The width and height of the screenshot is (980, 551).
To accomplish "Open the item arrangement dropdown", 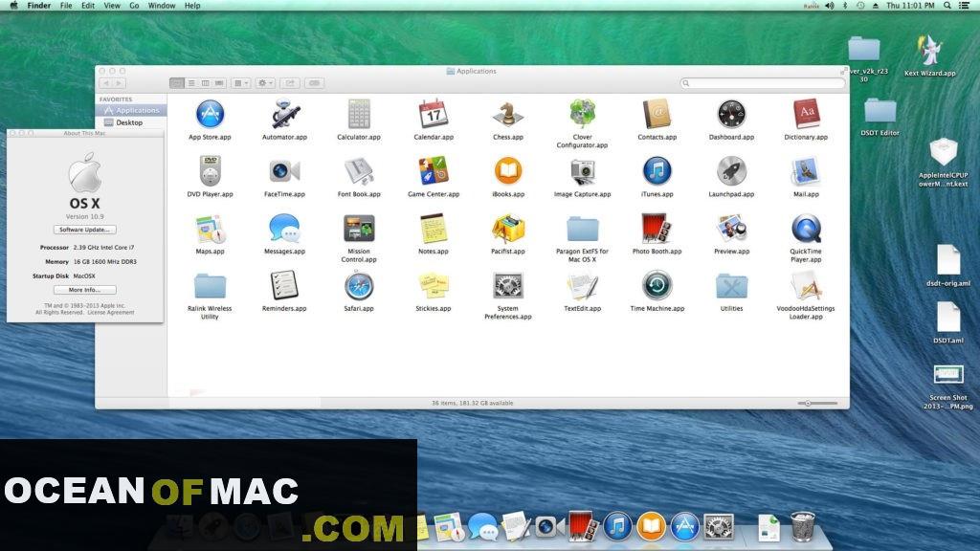I will pyautogui.click(x=240, y=83).
